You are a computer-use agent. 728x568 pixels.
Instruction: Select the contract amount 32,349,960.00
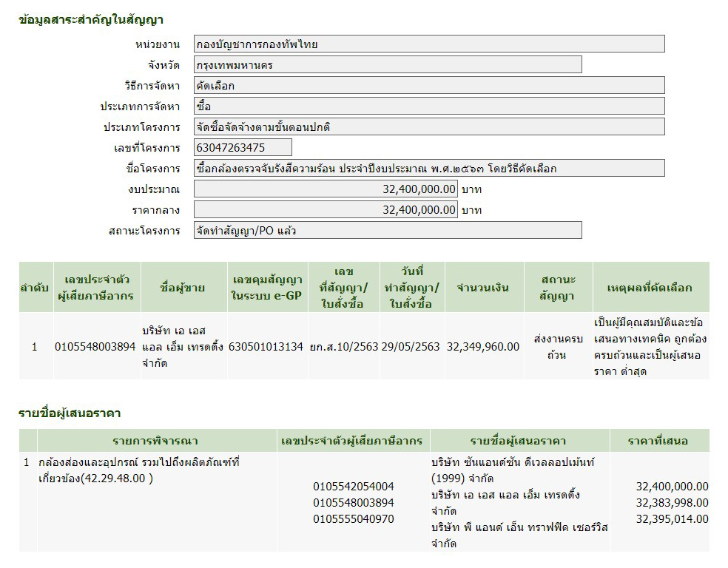coord(482,347)
